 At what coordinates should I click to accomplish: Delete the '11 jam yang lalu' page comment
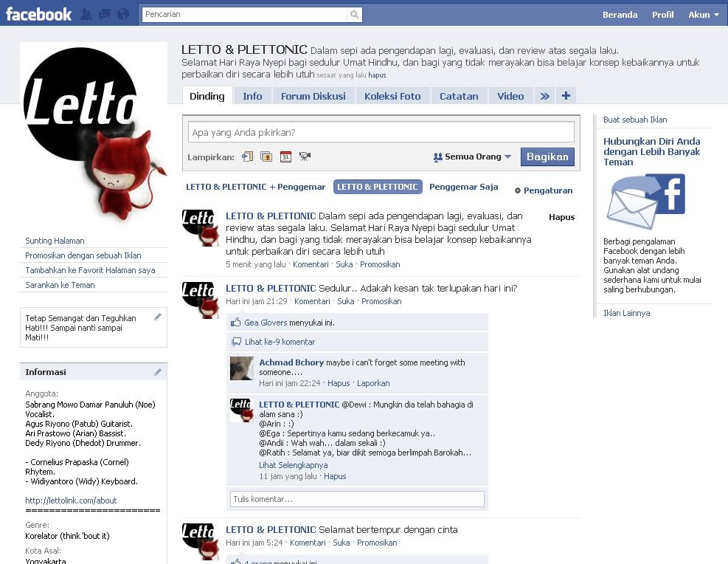[x=335, y=476]
